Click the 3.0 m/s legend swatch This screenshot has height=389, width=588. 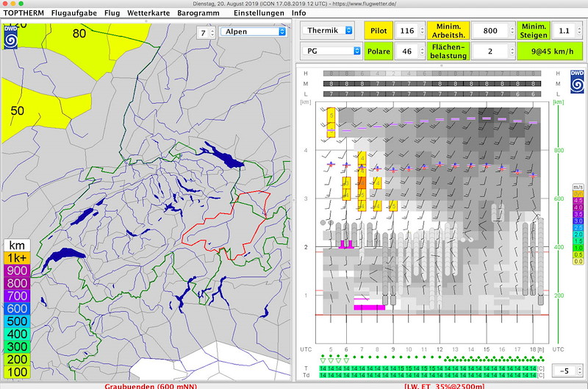click(x=578, y=221)
